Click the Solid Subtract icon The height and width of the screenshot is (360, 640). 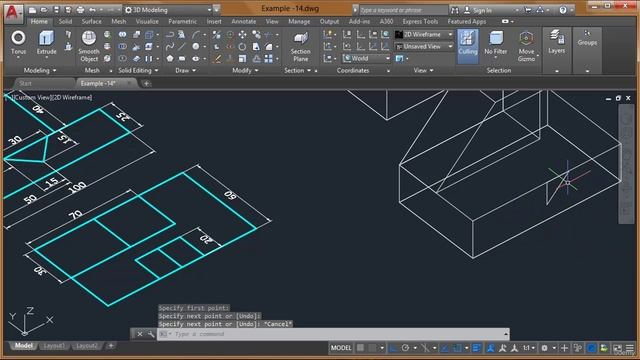122,47
